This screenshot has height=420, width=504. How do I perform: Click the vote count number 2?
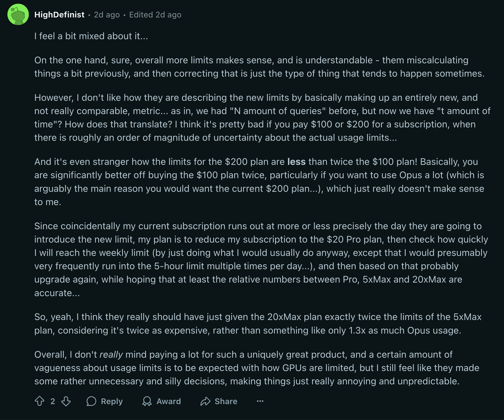[53, 401]
